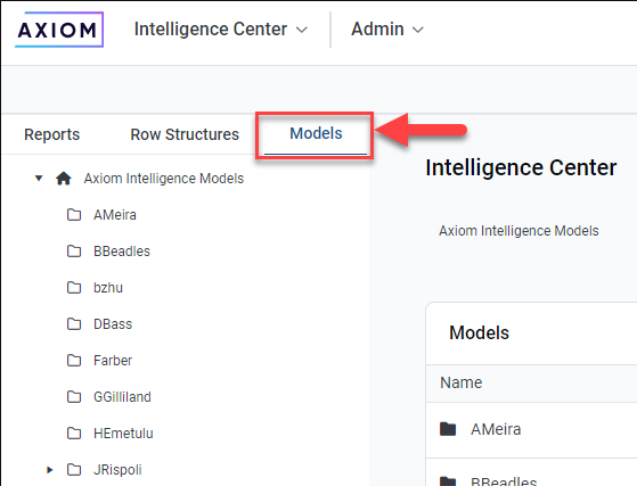This screenshot has width=637, height=486.
Task: Click the Axiom logo
Action: pyautogui.click(x=59, y=29)
